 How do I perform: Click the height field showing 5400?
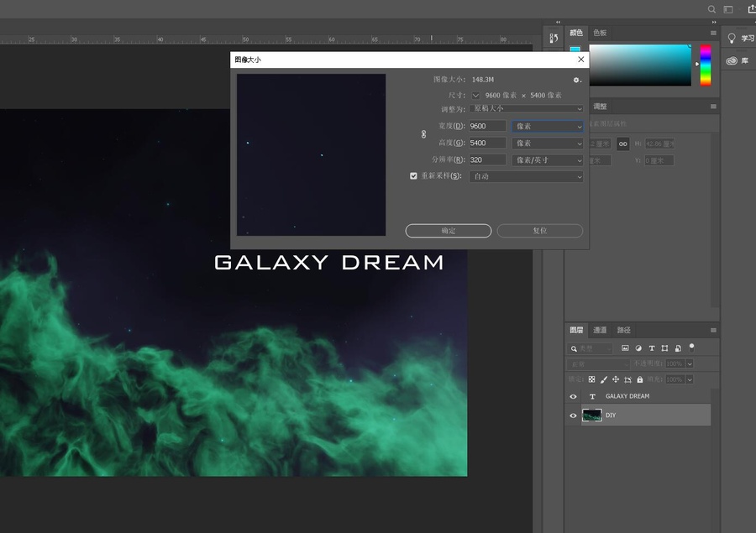tap(487, 144)
